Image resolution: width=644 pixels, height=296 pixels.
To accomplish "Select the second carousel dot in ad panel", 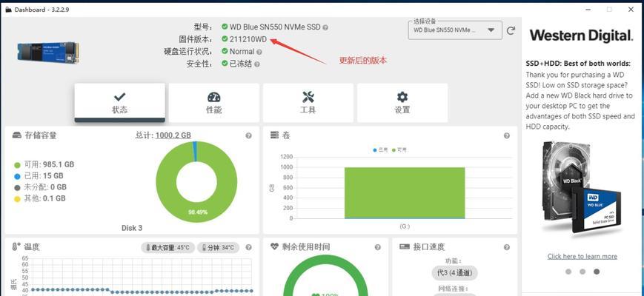I will (582, 272).
